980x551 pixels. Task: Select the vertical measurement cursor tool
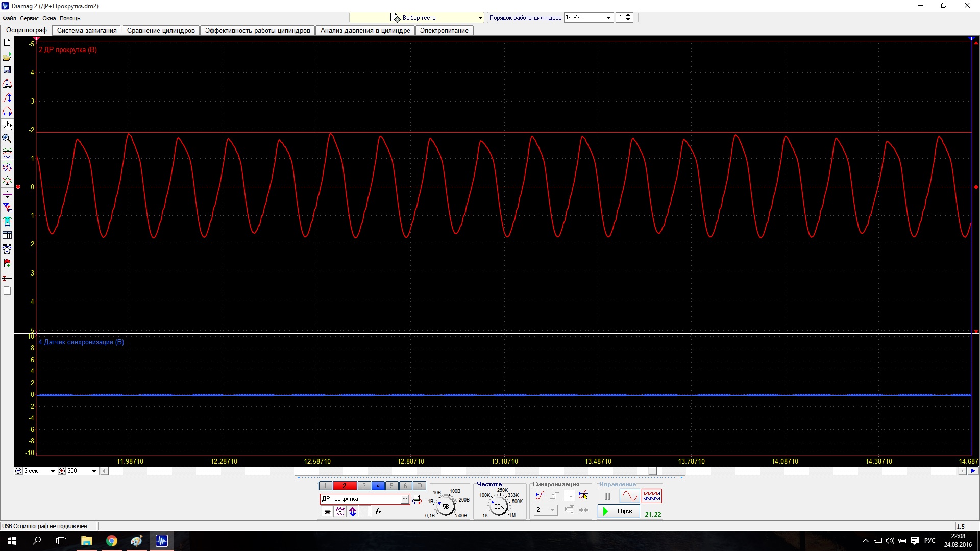[7, 97]
